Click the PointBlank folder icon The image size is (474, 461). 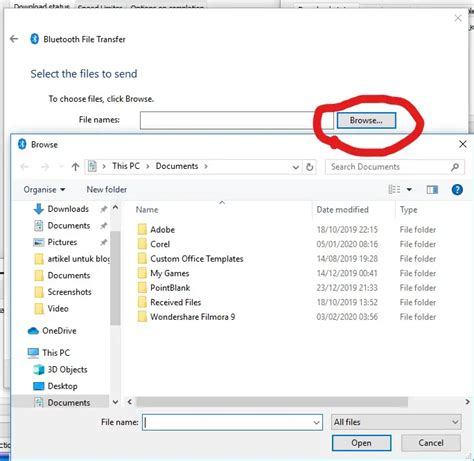coord(142,288)
